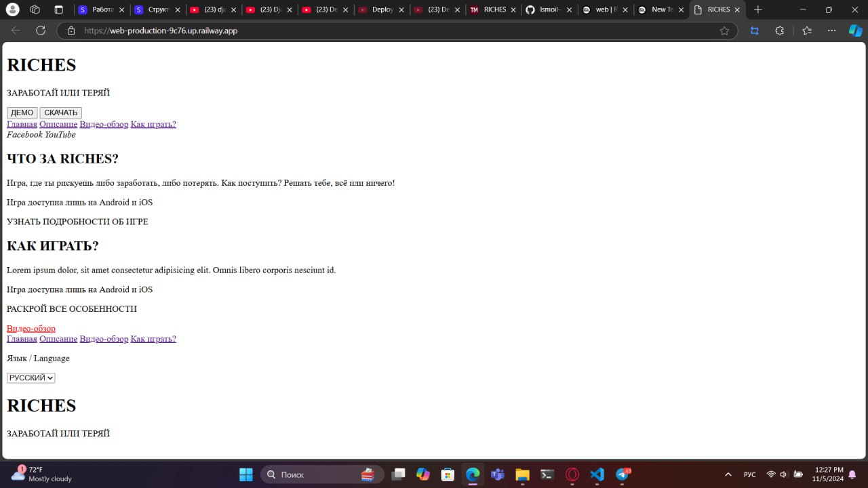Click the КАК ИГРАТЬ? heading
Viewport: 868px width, 488px height.
pyautogui.click(x=53, y=246)
